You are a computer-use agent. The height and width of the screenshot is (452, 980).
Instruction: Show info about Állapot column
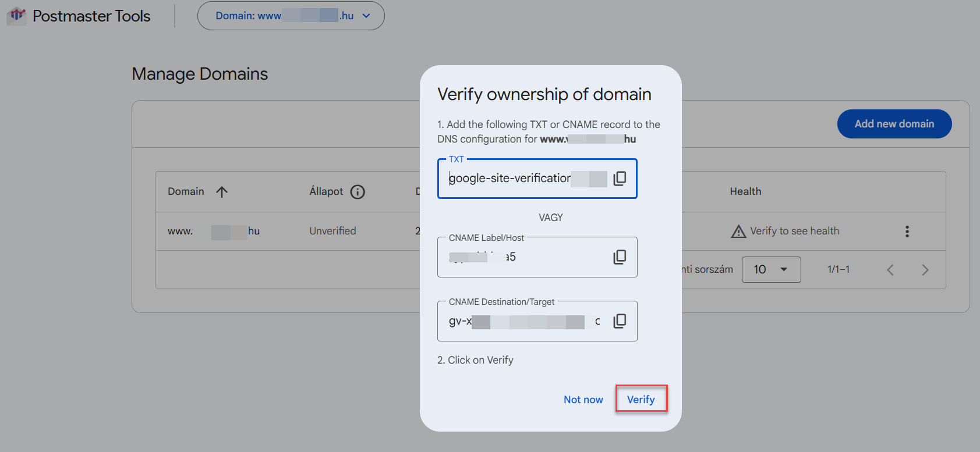pyautogui.click(x=358, y=192)
